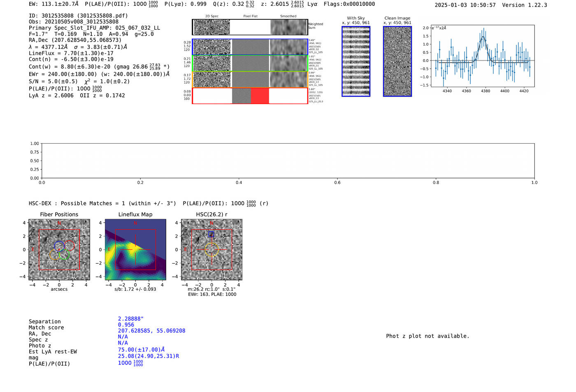Click the 'Est LyA rest-EW' row label
This screenshot has width=576, height=392.
click(53, 352)
